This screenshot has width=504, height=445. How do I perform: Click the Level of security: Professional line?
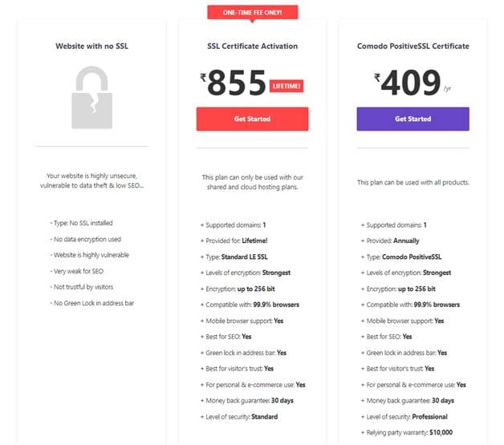[404, 417]
